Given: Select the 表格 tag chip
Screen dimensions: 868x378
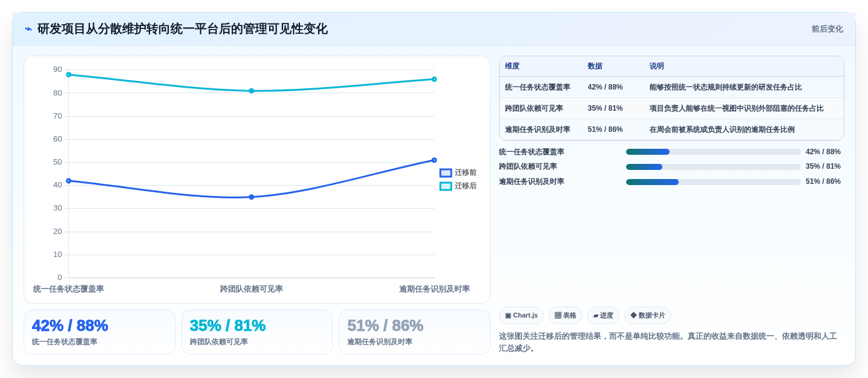Looking at the screenshot, I should [566, 315].
